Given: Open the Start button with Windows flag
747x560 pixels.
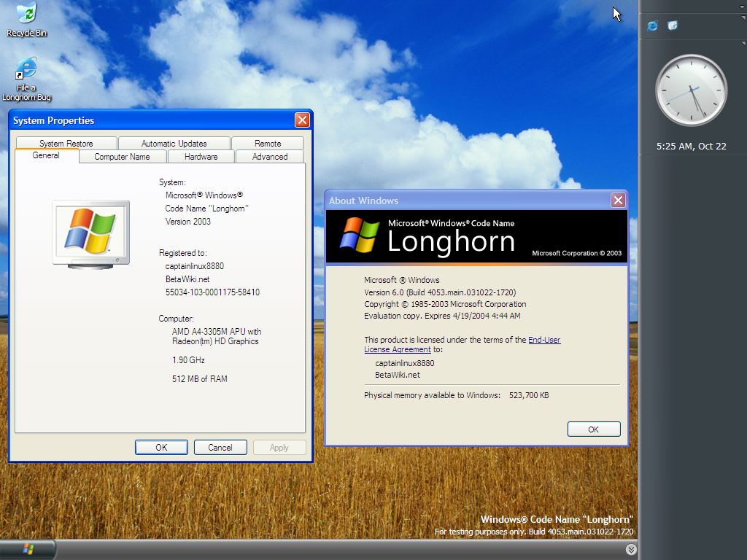Looking at the screenshot, I should click(x=28, y=550).
